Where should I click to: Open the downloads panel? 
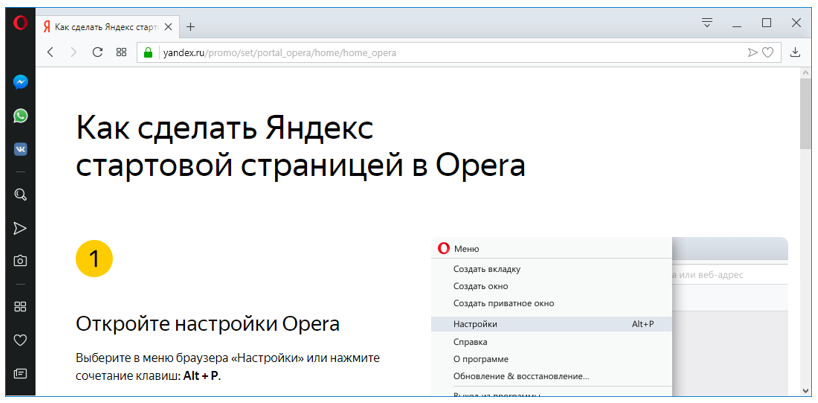795,52
